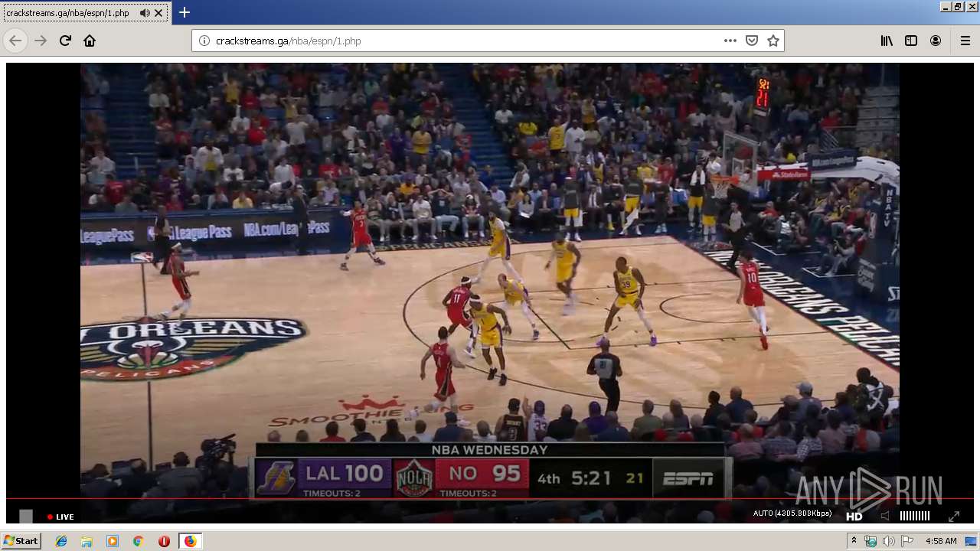Viewport: 980px width, 551px height.
Task: Click the Pocket save icon
Action: [x=752, y=41]
